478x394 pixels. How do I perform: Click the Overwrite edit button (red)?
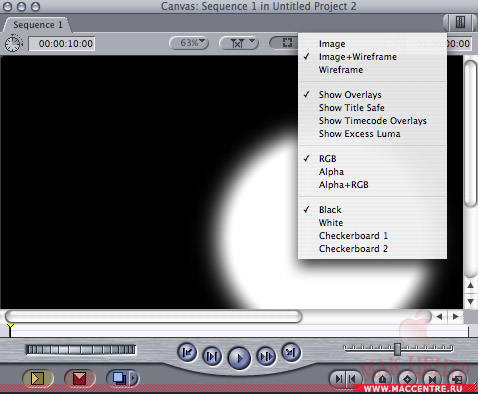(x=80, y=379)
